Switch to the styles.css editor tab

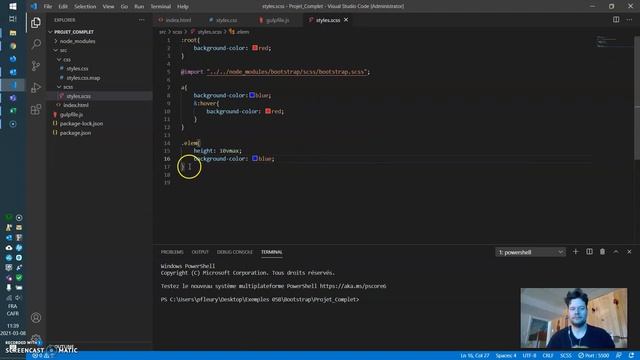[227, 20]
